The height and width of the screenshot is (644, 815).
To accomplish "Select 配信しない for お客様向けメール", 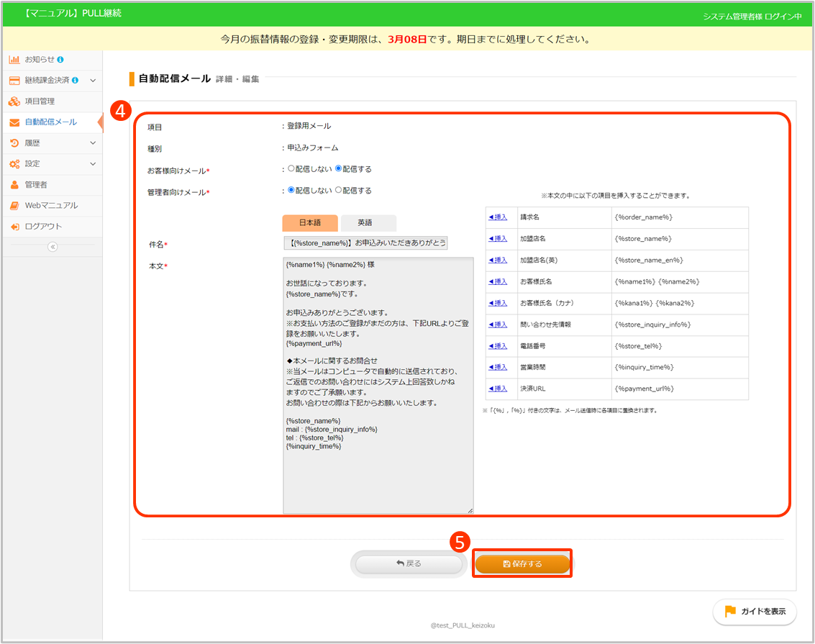I will point(291,169).
